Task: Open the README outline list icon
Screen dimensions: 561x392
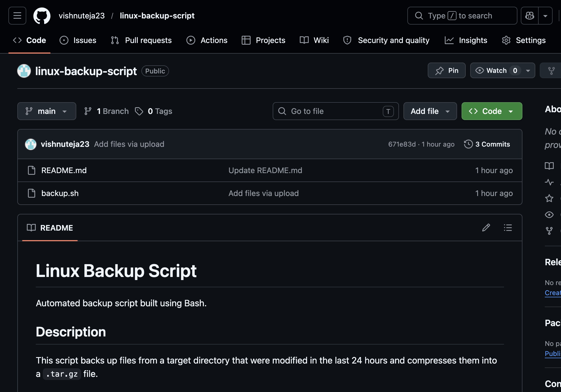Action: (508, 228)
